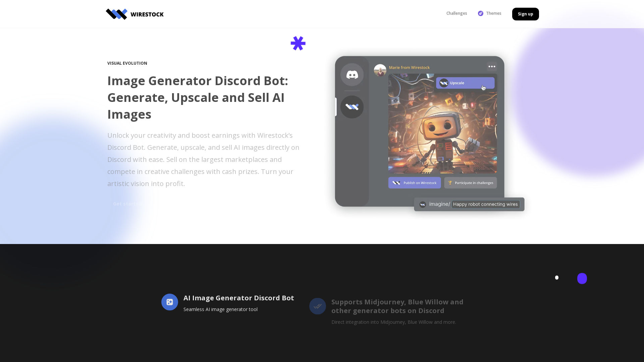644x362 pixels.
Task: Click the AI Image Generator Discord icon
Action: pos(169,302)
